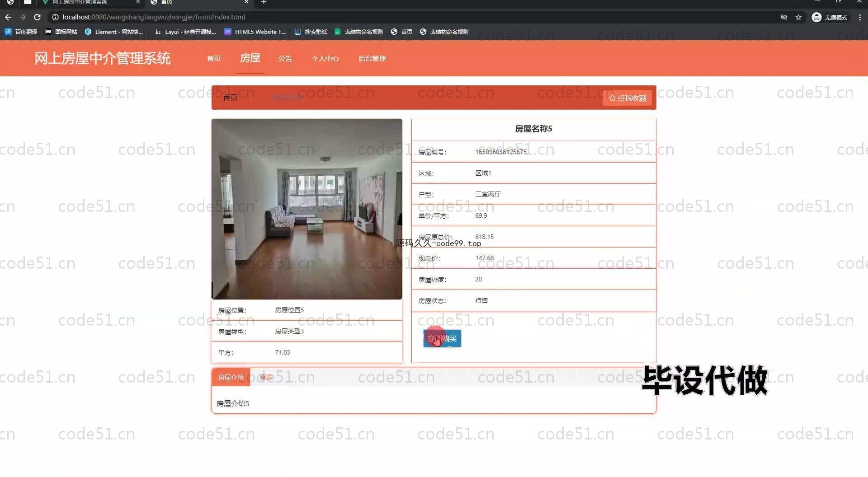This screenshot has height=477, width=868.
Task: Switch to the 网上房屋中介管理系统 browser tab
Action: pyautogui.click(x=80, y=2)
